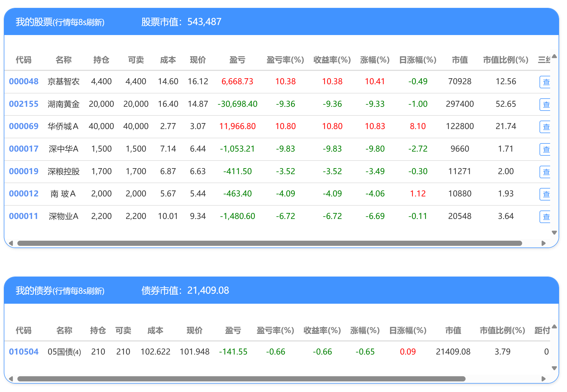
Task: Click the 日涨幅(%) header in bond table
Action: point(408,330)
